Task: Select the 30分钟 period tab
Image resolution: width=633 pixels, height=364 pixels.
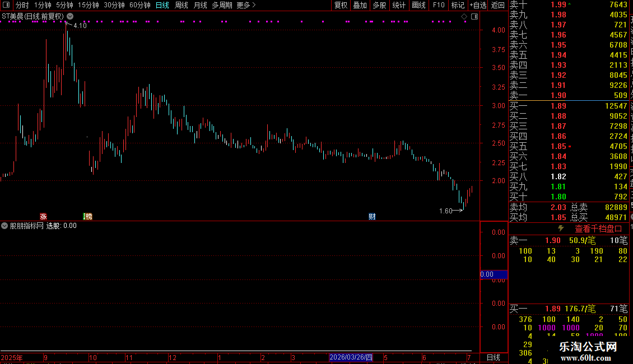Action: click(x=114, y=5)
